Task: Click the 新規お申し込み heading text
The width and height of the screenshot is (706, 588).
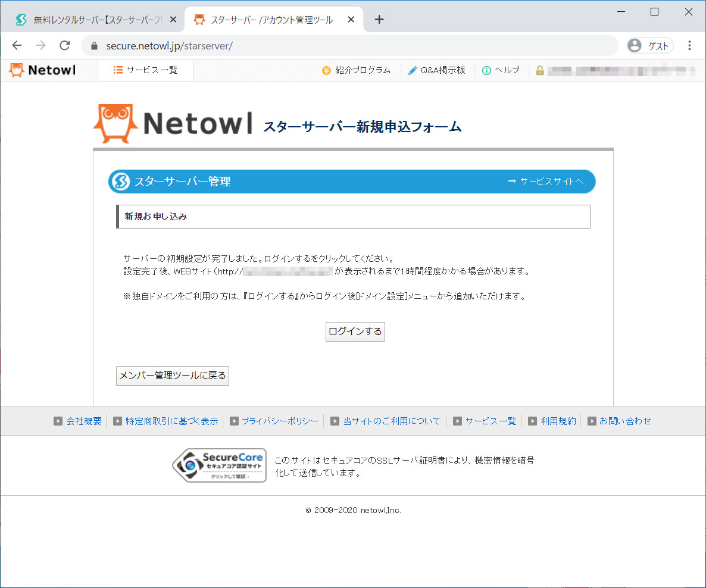Action: [x=156, y=217]
